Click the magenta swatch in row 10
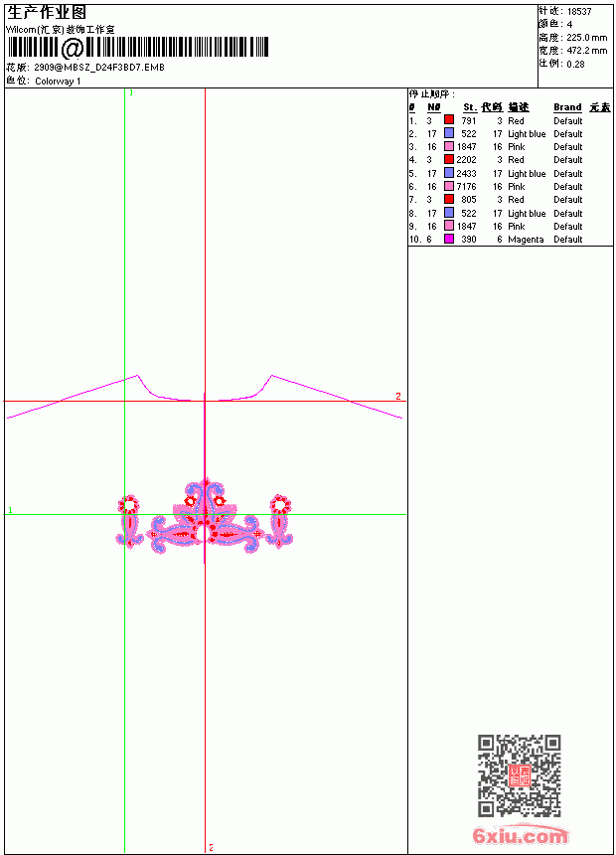616x855 pixels. tap(449, 239)
